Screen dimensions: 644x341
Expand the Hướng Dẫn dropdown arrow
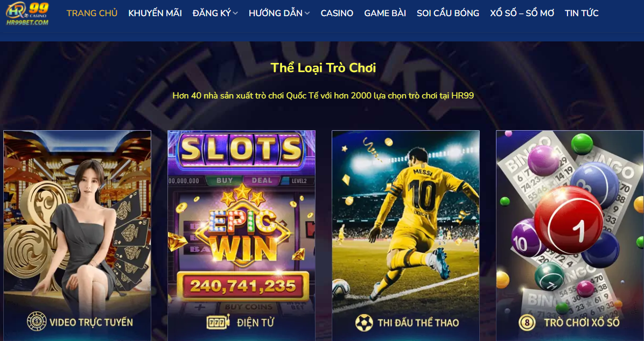(307, 13)
